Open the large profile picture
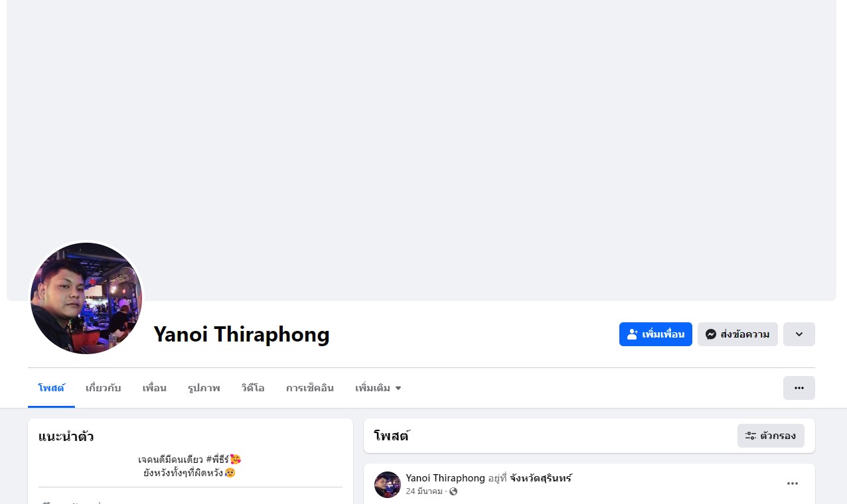 86,298
